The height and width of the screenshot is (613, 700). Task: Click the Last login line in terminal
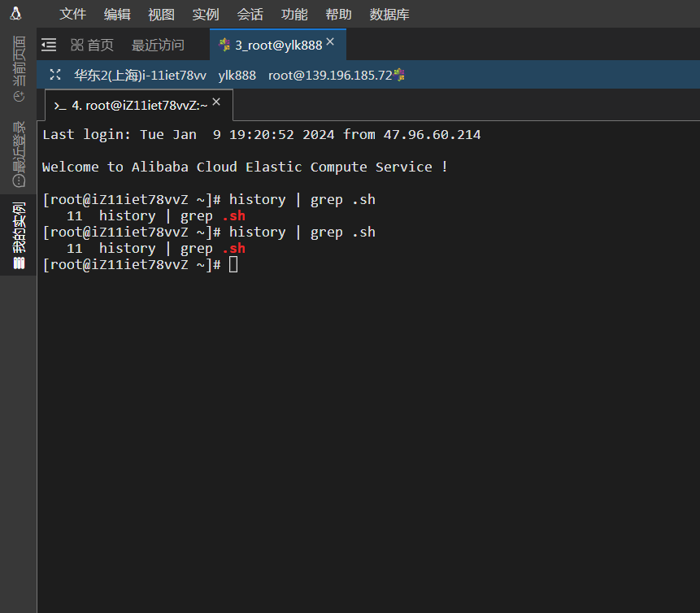[262, 134]
